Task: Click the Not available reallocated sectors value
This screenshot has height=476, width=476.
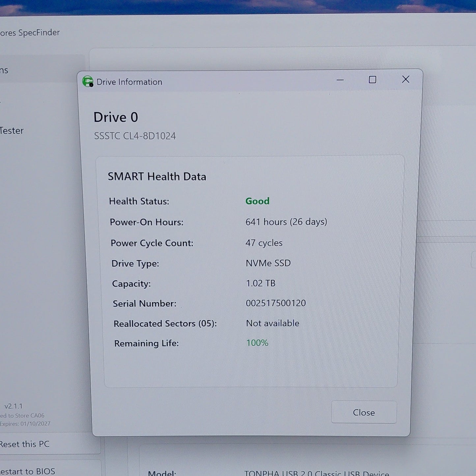Action: pyautogui.click(x=273, y=323)
